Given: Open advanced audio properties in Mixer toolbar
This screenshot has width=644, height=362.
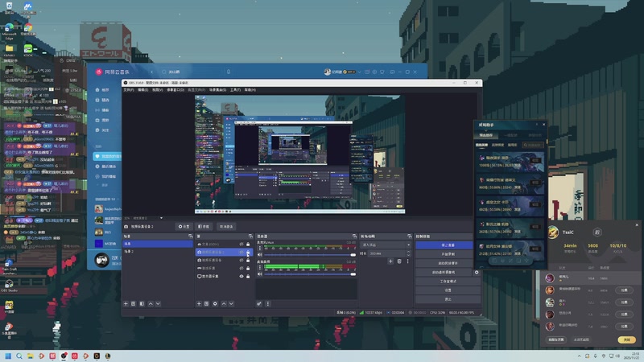Looking at the screenshot, I should 259,304.
